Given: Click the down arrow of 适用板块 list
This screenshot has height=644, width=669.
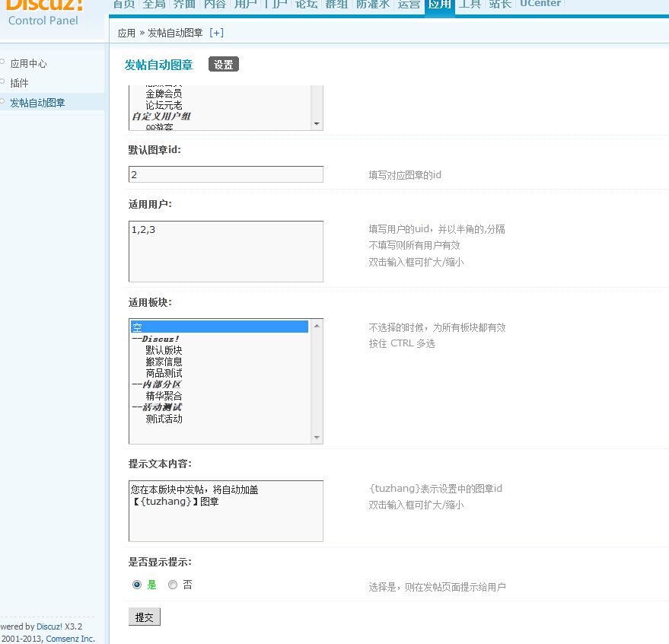Looking at the screenshot, I should tap(317, 437).
